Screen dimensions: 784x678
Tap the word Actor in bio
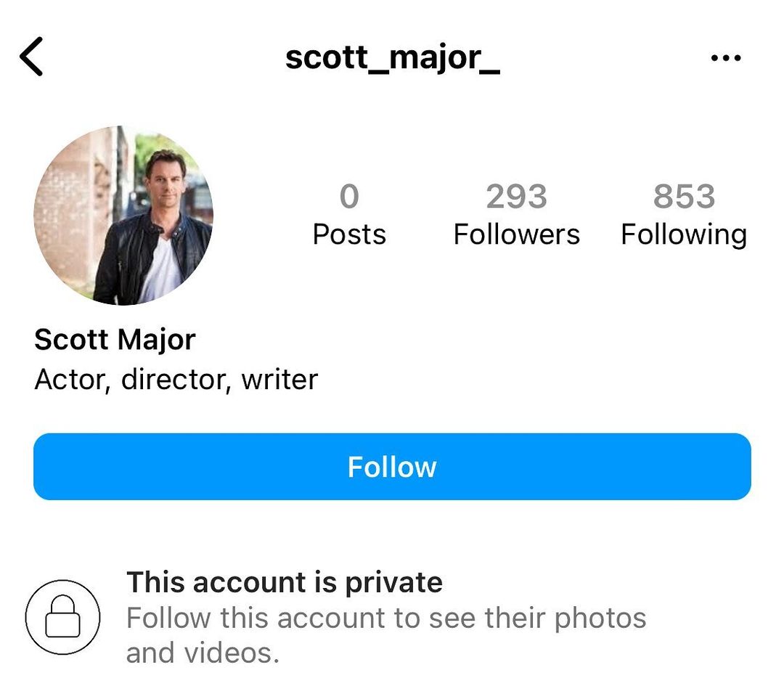(x=71, y=380)
